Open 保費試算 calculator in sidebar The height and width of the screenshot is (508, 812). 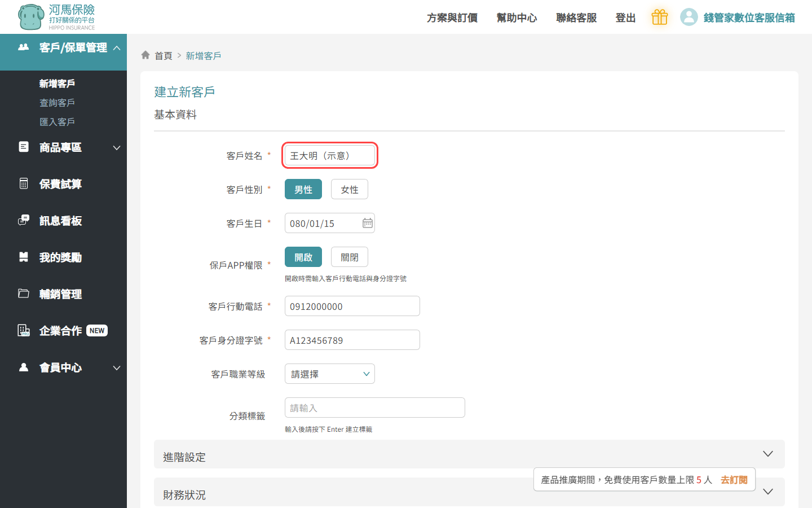[60, 184]
